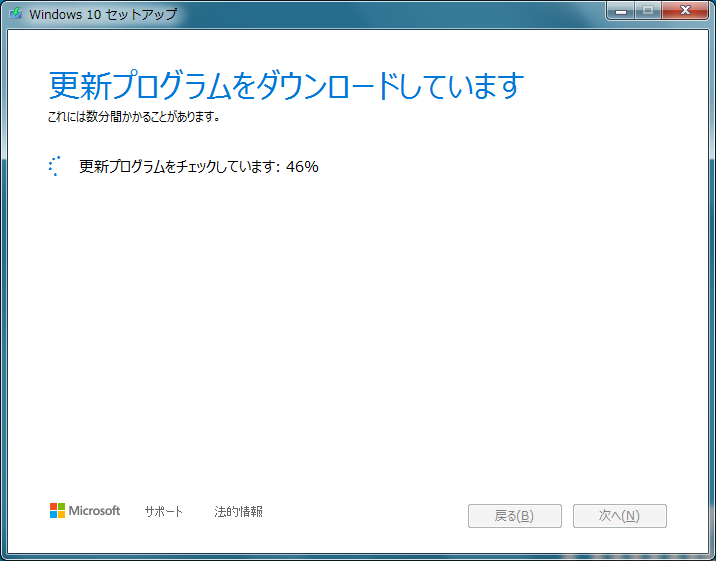Click the Windows 10 setup title bar icon
The width and height of the screenshot is (716, 561).
click(16, 13)
